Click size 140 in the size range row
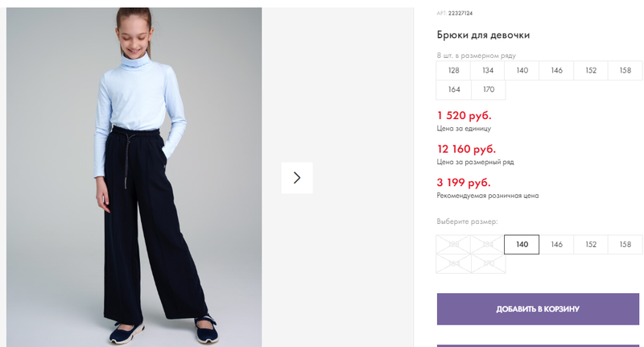Viewport: 644px width, 347px height. coord(522,70)
